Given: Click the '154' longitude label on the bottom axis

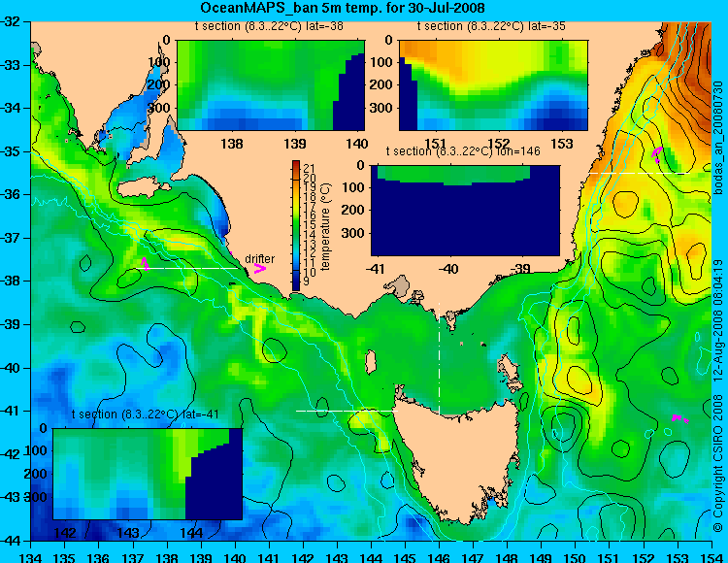Looking at the screenshot, I should pyautogui.click(x=711, y=557).
